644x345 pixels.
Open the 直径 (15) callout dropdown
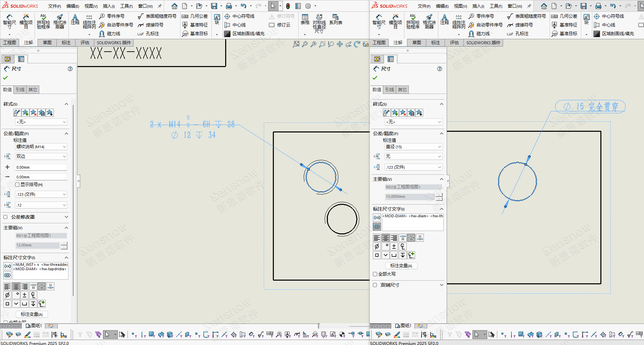click(x=413, y=147)
